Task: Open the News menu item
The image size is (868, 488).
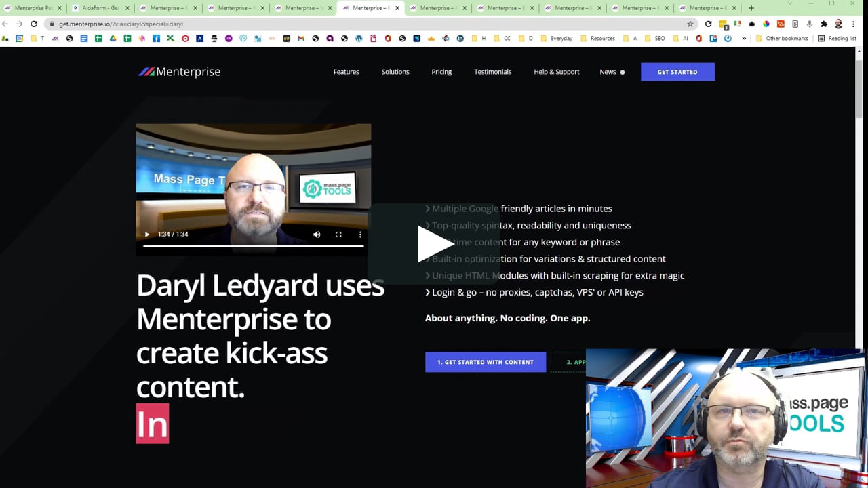Action: click(608, 72)
